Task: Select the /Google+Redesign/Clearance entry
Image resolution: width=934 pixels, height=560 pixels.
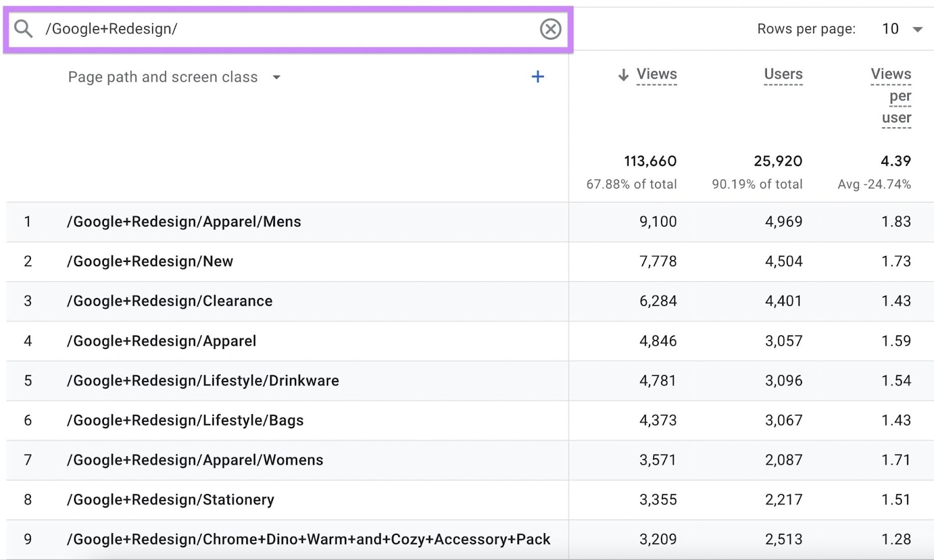Action: 169,301
